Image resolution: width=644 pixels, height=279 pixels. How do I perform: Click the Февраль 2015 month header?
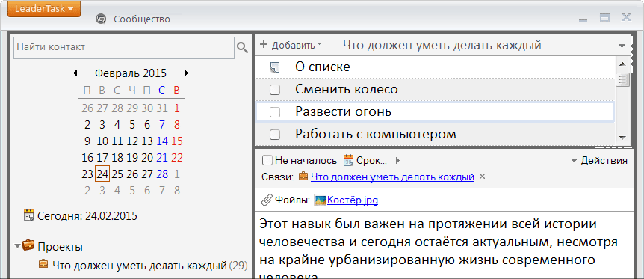click(x=131, y=73)
